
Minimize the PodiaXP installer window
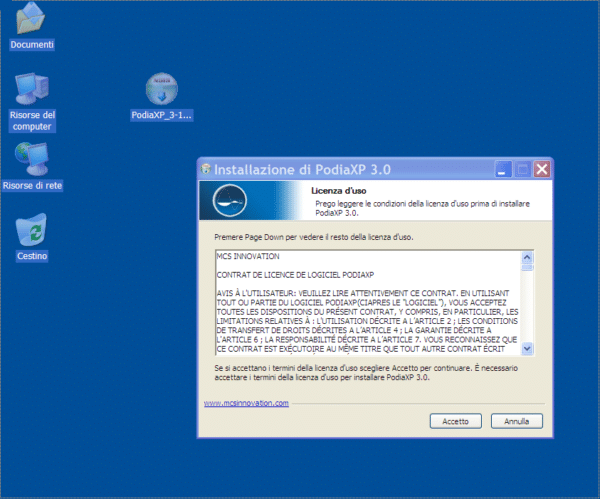[503, 169]
